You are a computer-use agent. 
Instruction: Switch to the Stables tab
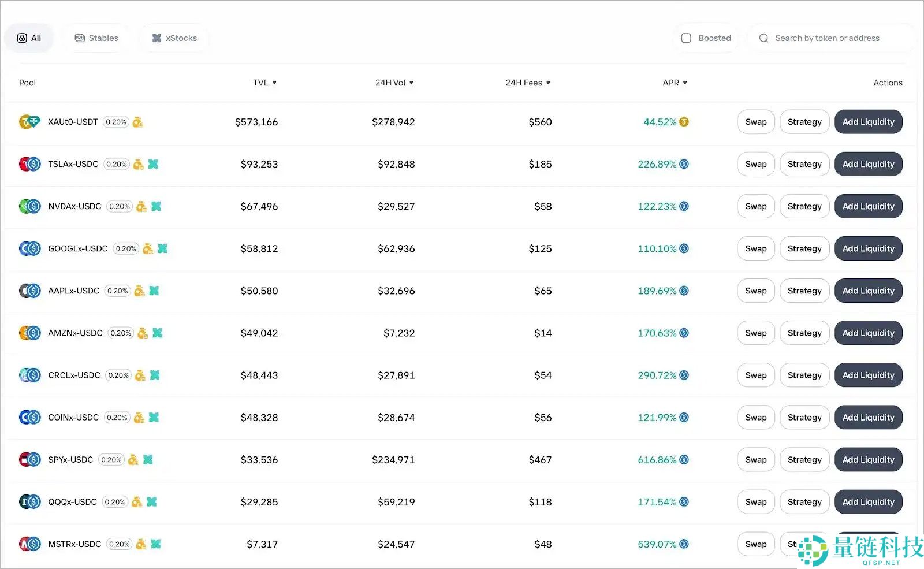pyautogui.click(x=96, y=38)
